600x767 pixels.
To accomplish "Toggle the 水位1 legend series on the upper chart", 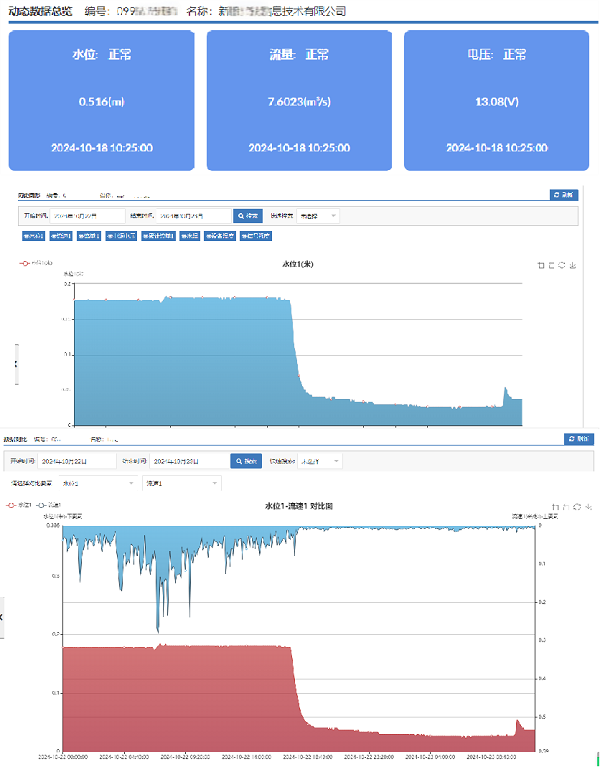I will (35, 264).
